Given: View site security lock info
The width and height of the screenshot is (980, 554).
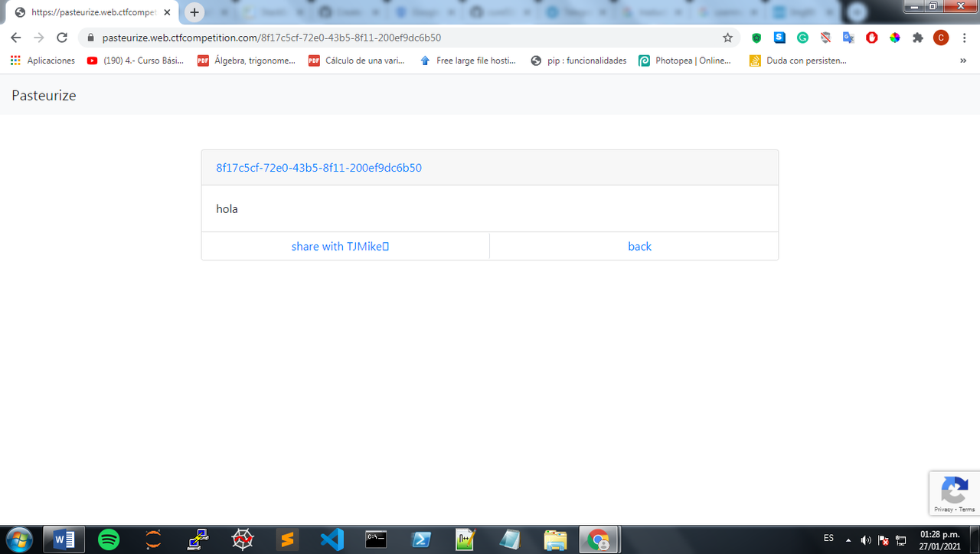Looking at the screenshot, I should (90, 38).
